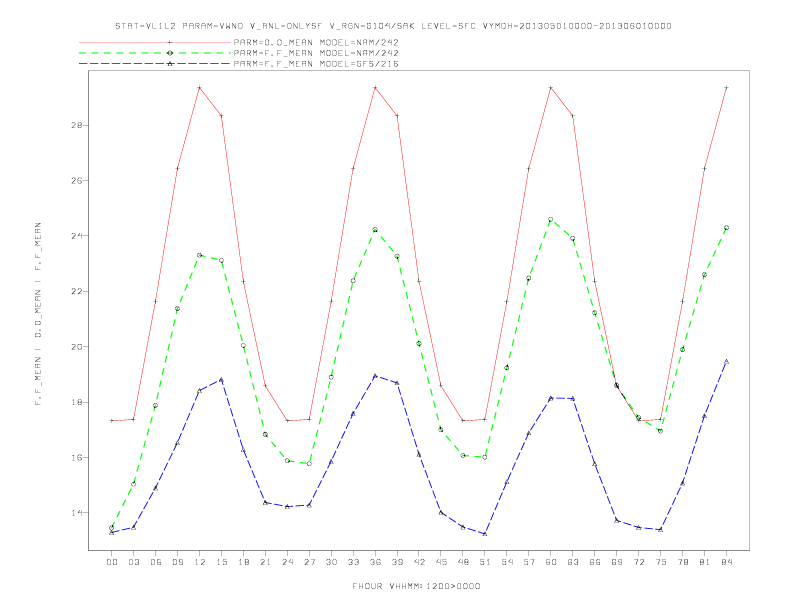Click blue triangle marker at hour 75
Viewport: 792px width, 612px height.
coord(661,530)
